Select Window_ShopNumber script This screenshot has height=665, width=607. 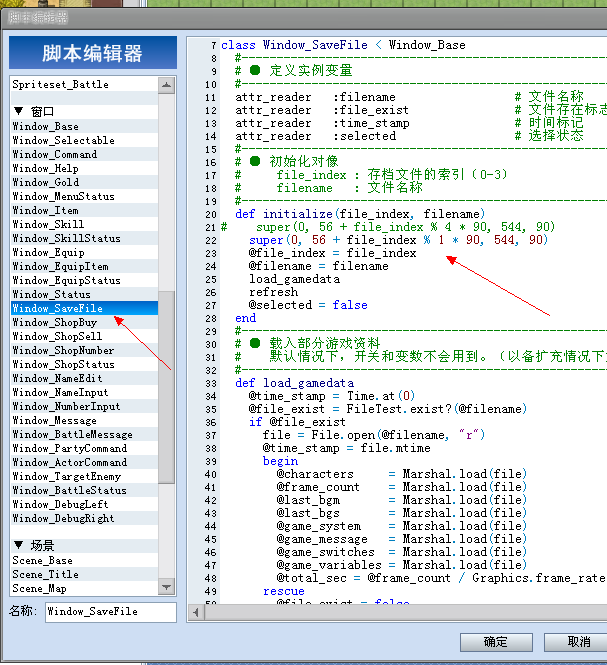coord(84,350)
